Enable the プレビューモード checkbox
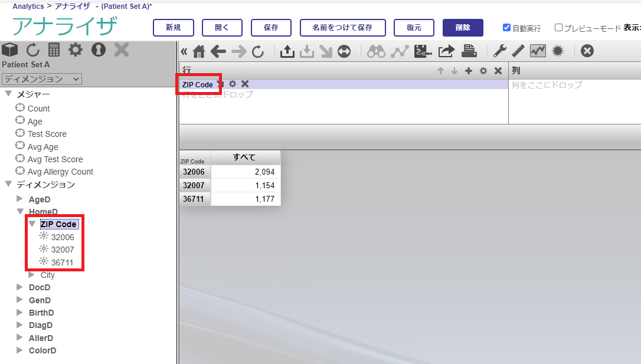 [x=558, y=28]
